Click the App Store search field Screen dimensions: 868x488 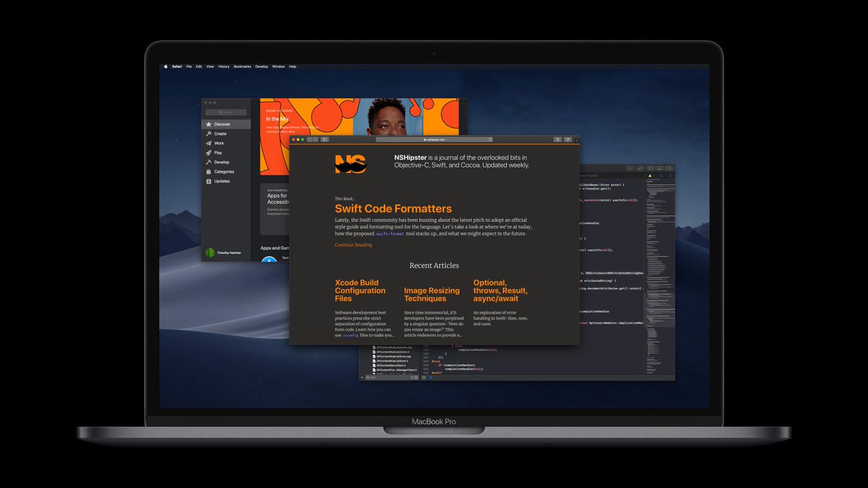tap(226, 112)
